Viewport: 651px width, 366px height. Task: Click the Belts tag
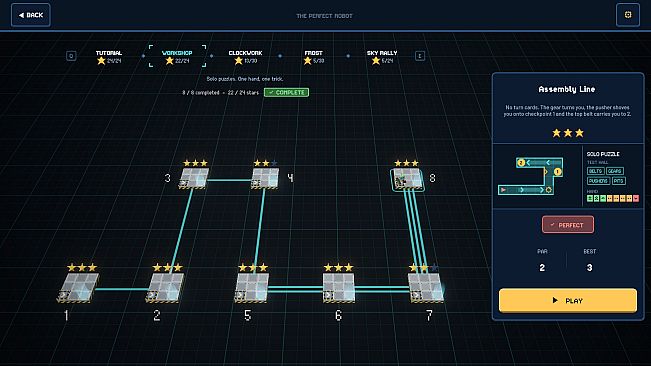[x=595, y=171]
